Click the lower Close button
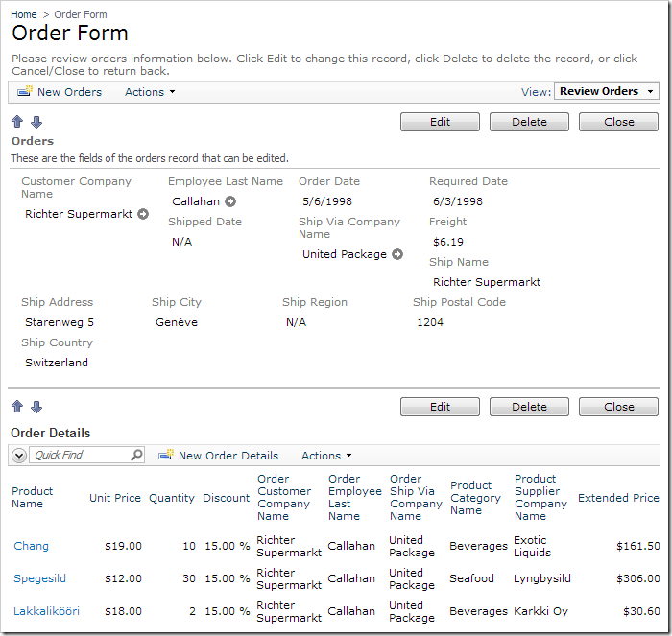Viewport: 672px width, 636px height. click(x=618, y=407)
